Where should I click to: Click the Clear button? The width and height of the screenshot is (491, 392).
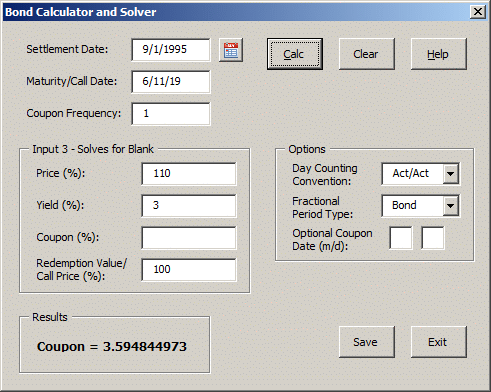click(367, 54)
